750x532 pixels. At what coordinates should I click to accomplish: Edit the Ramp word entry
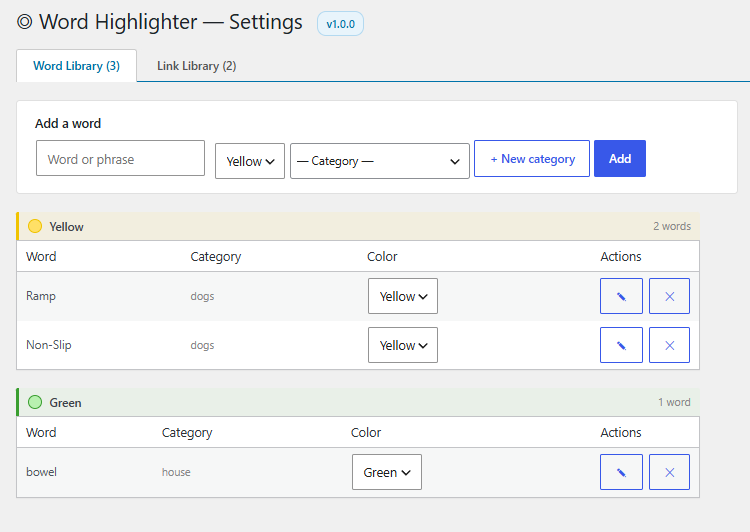[x=621, y=296]
